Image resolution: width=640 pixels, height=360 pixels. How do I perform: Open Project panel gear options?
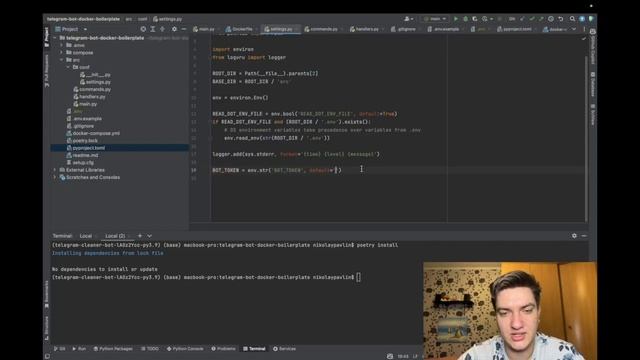pyautogui.click(x=174, y=29)
